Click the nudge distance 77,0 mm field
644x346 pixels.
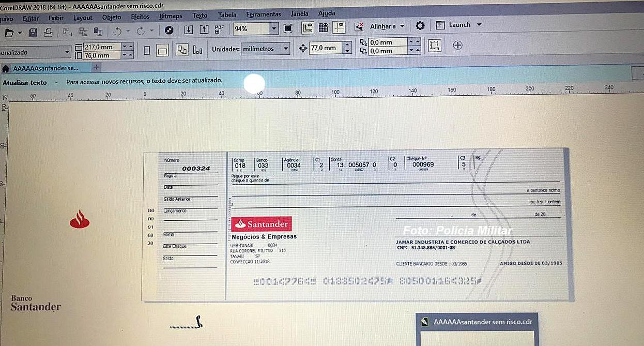point(326,48)
